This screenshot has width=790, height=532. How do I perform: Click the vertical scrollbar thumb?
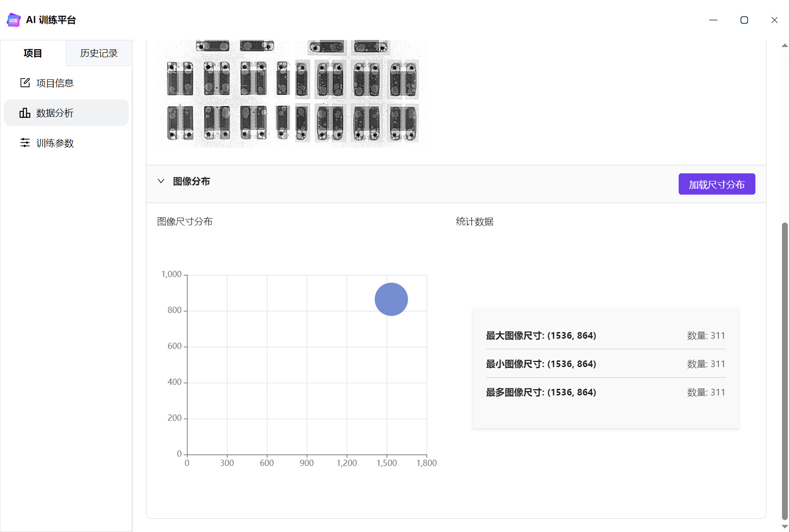coord(785,371)
